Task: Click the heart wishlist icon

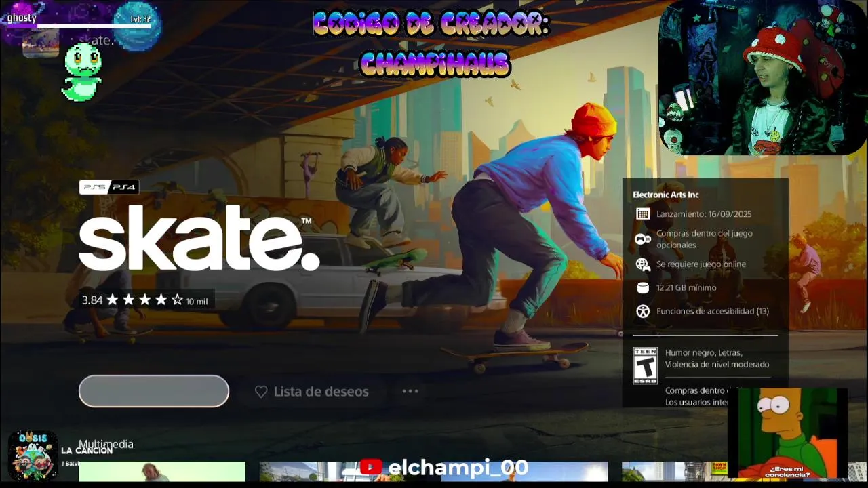Action: coord(261,392)
